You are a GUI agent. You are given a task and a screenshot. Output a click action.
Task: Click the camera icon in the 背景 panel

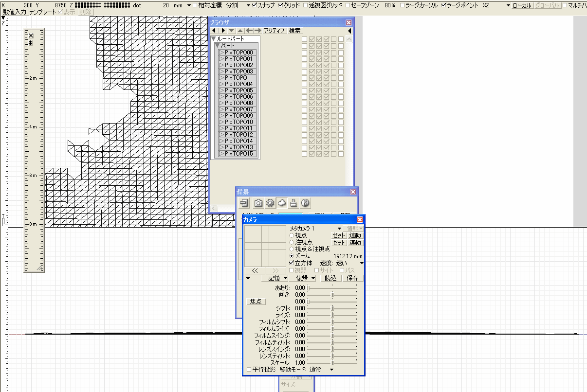(x=258, y=203)
